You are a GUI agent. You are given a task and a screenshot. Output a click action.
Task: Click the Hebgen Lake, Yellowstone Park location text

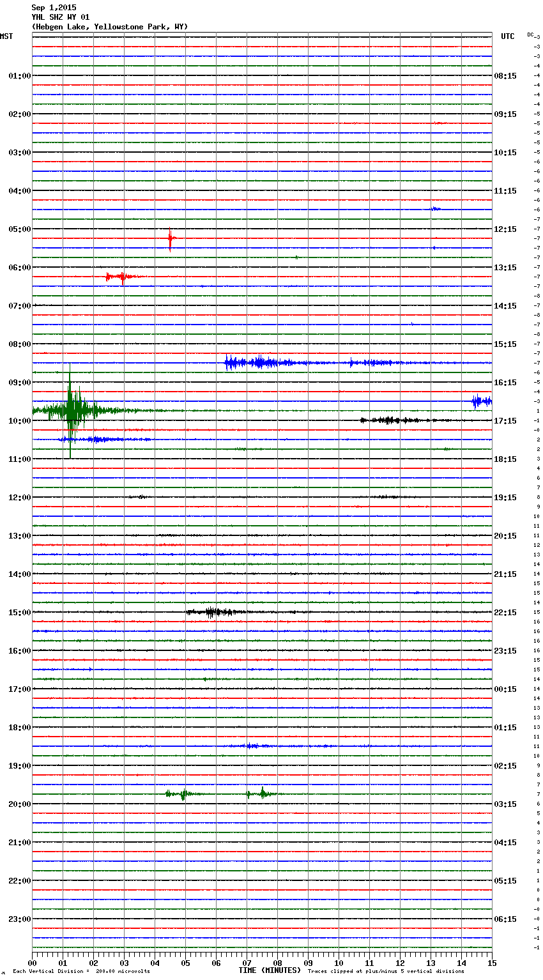click(x=109, y=27)
